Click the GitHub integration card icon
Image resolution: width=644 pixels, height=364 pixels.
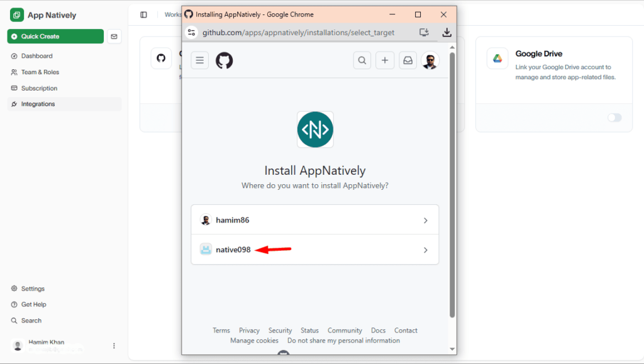click(x=161, y=58)
